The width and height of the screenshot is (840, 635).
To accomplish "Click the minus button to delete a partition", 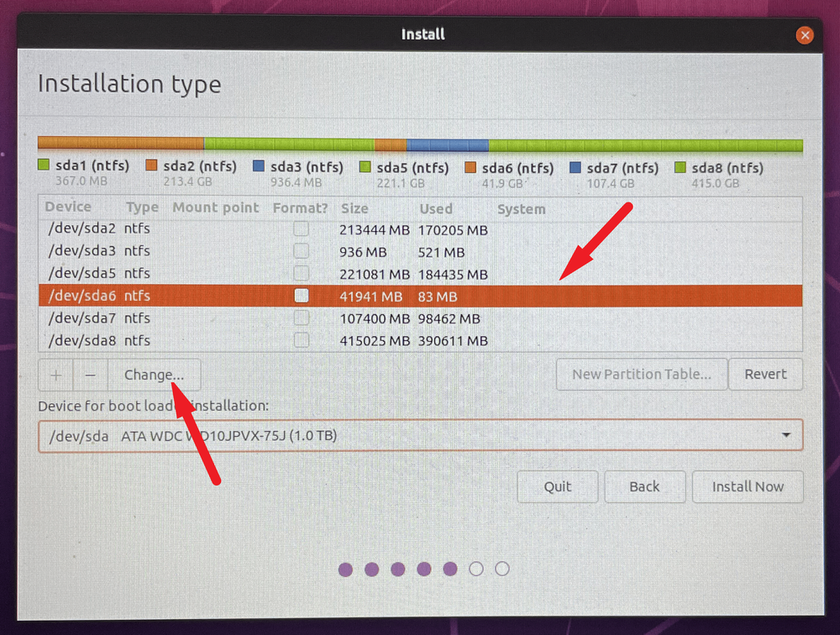I will click(x=91, y=375).
